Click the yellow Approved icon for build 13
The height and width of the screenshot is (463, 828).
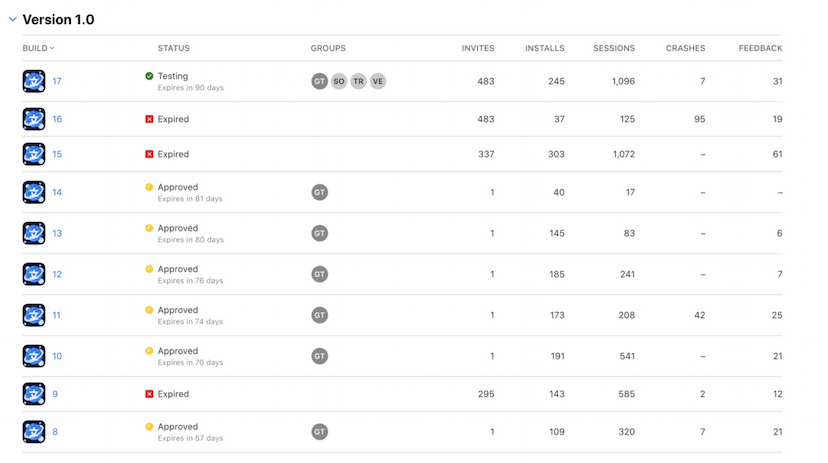[149, 228]
